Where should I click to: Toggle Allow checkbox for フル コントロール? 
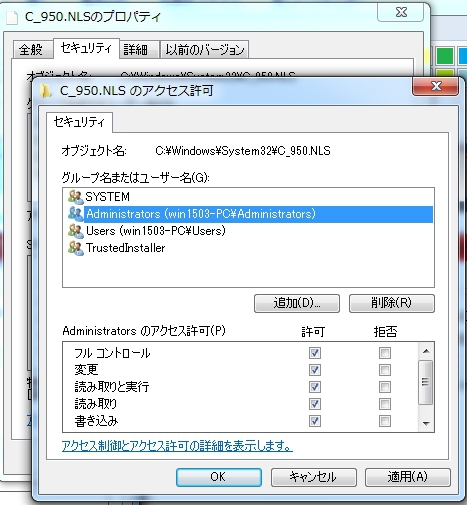(x=315, y=353)
